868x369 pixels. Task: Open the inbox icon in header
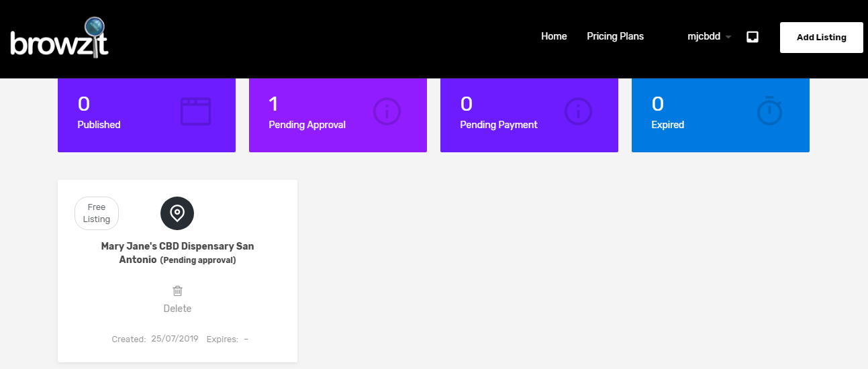pyautogui.click(x=753, y=37)
